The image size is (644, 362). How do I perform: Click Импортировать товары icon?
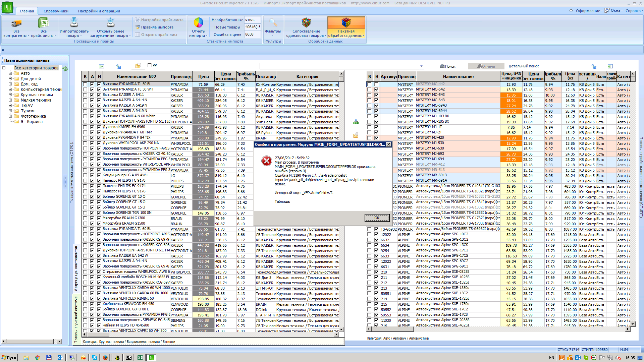click(74, 23)
